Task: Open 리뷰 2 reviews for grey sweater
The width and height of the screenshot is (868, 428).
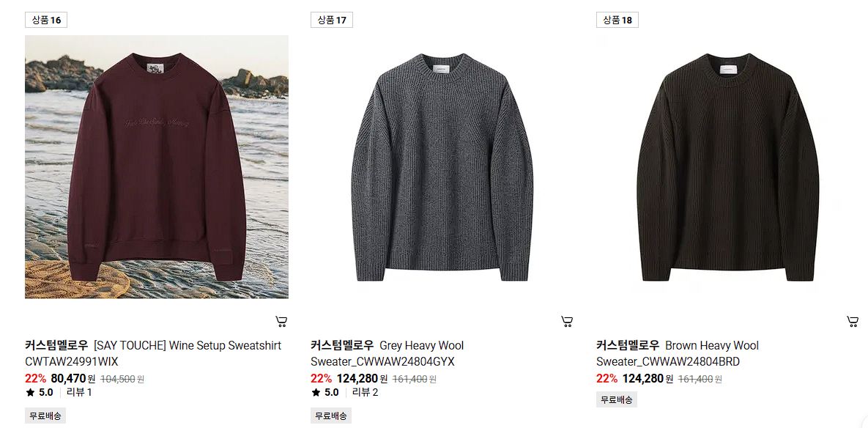Action: click(x=366, y=393)
